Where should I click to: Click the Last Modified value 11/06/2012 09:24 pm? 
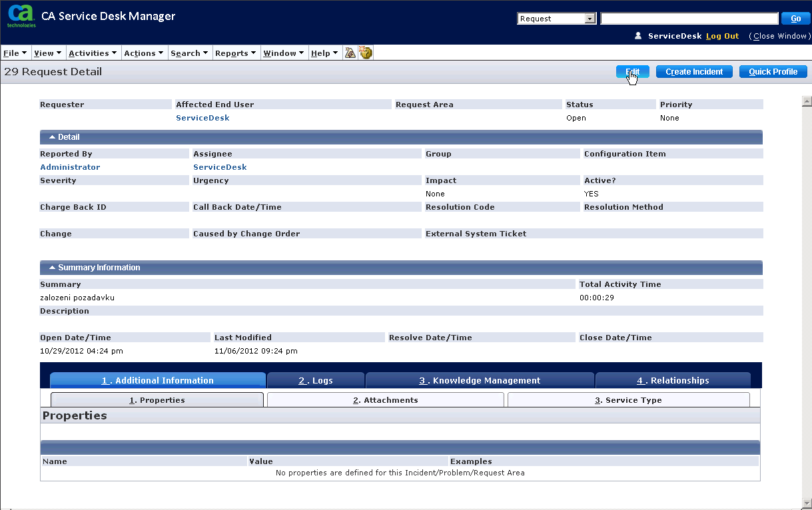tap(256, 351)
